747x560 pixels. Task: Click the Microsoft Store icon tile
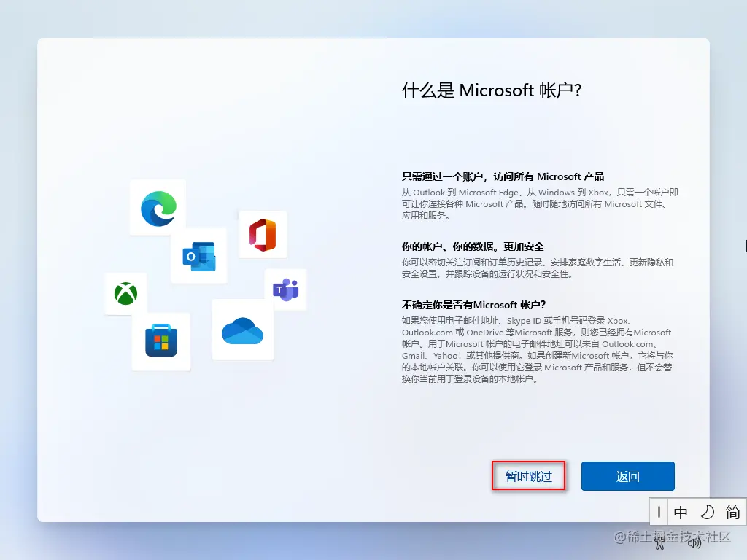click(161, 341)
